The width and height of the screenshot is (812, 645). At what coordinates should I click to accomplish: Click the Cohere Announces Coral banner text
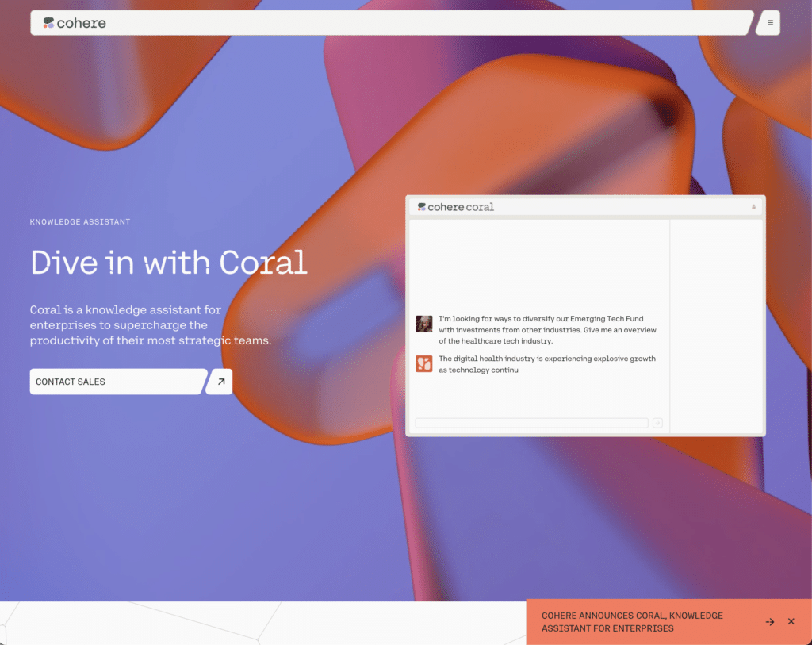pyautogui.click(x=632, y=622)
